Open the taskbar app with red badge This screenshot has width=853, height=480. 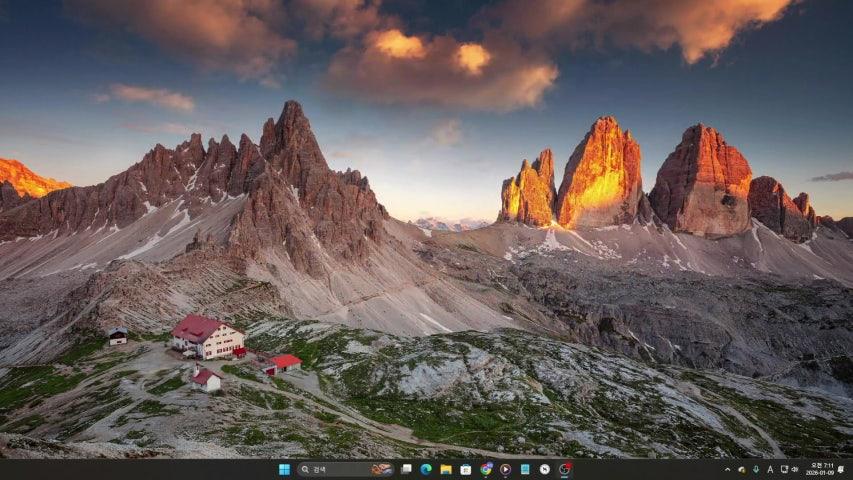pyautogui.click(x=565, y=469)
